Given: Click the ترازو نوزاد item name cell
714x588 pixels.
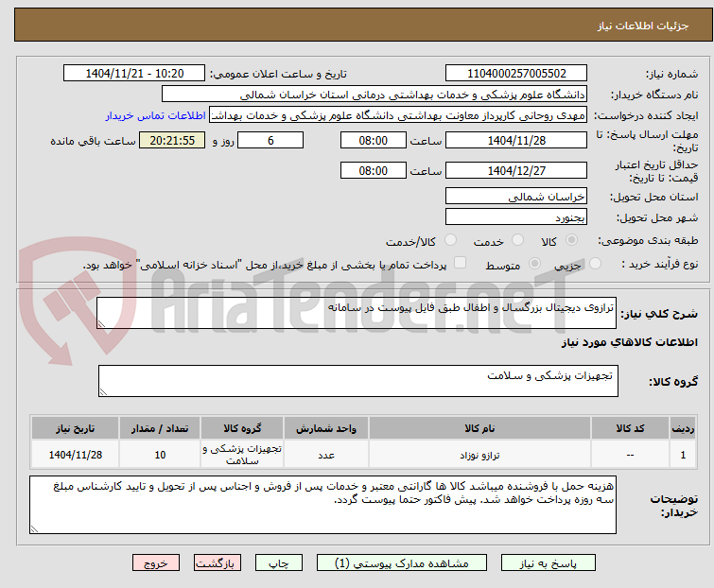Looking at the screenshot, I should click(480, 455).
